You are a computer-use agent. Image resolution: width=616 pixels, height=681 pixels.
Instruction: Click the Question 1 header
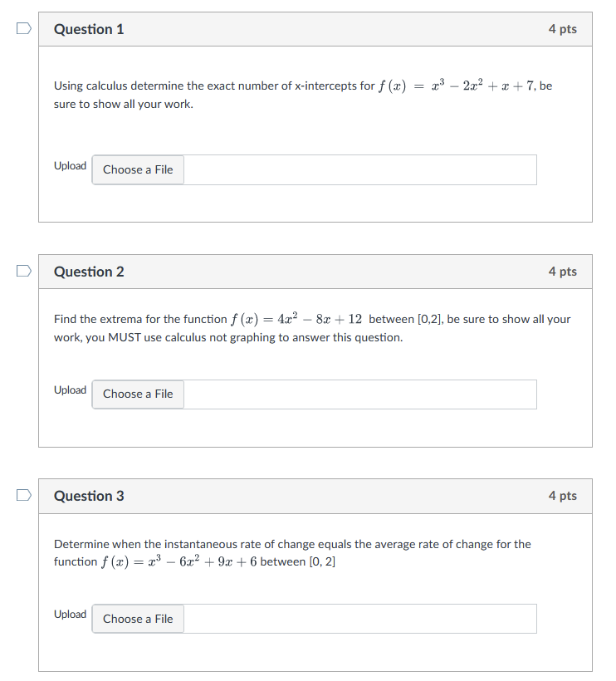point(89,28)
